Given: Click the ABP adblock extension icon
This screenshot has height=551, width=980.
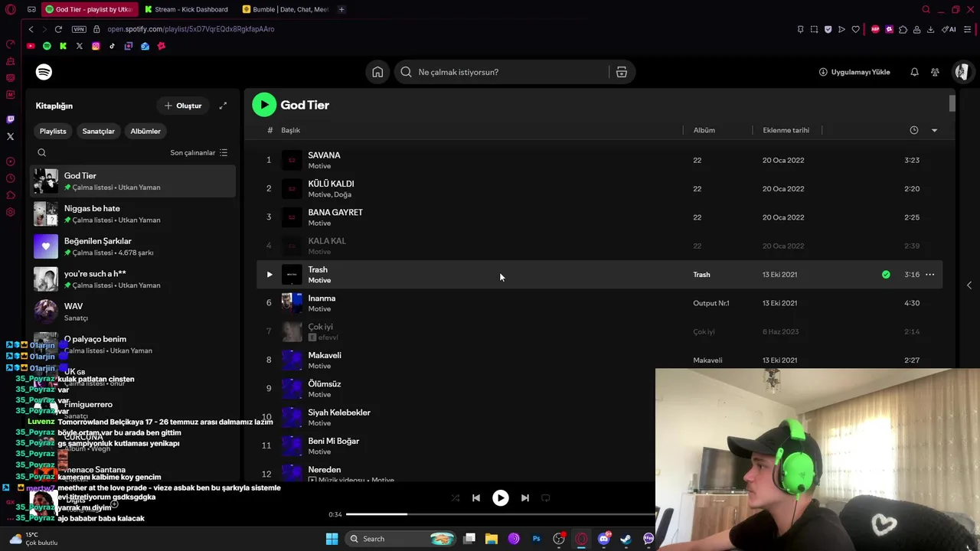Looking at the screenshot, I should pos(875,29).
